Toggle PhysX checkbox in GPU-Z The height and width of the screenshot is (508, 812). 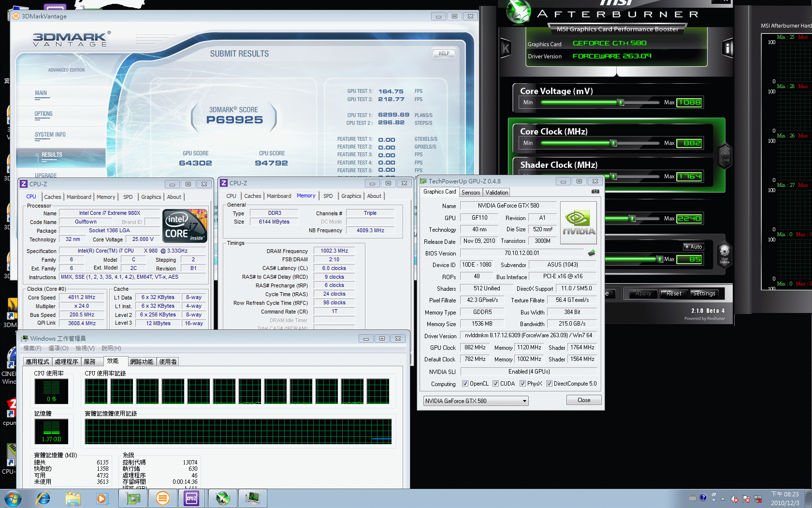tap(522, 384)
